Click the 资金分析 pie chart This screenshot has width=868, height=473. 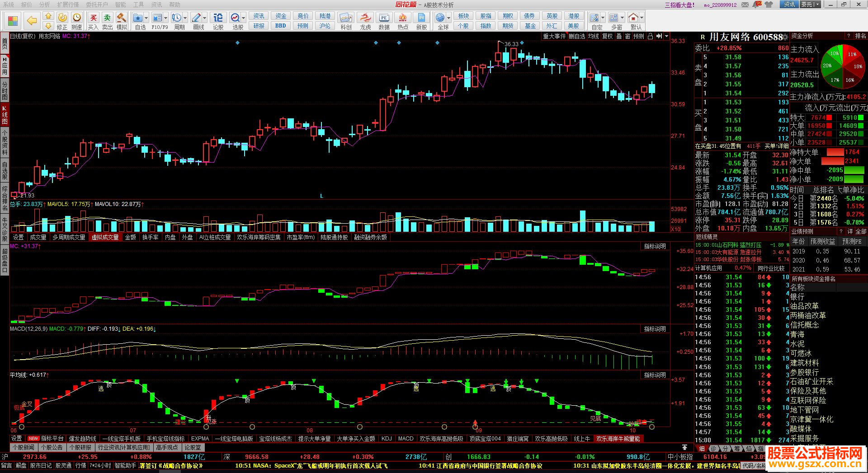pyautogui.click(x=843, y=66)
